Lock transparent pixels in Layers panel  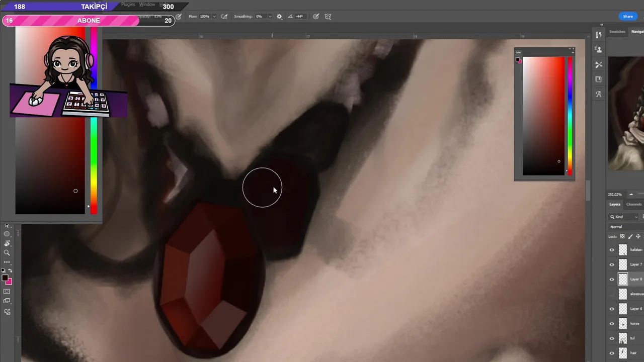click(x=622, y=236)
